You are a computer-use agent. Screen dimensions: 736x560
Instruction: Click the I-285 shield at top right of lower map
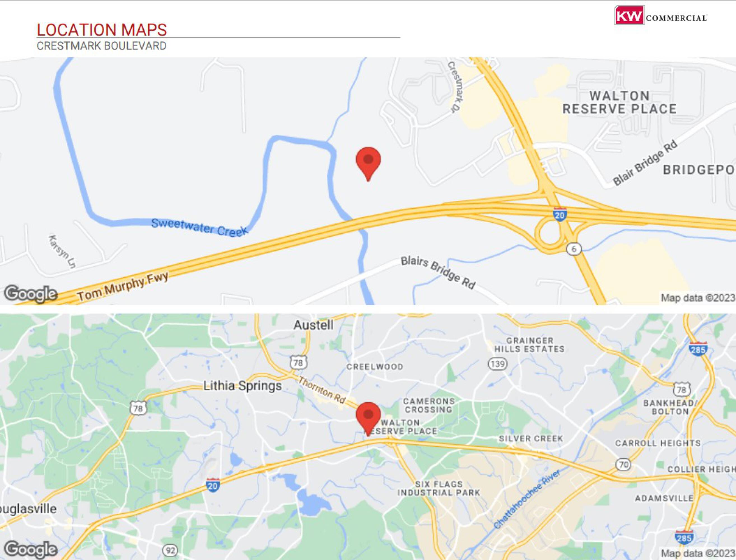(x=698, y=349)
